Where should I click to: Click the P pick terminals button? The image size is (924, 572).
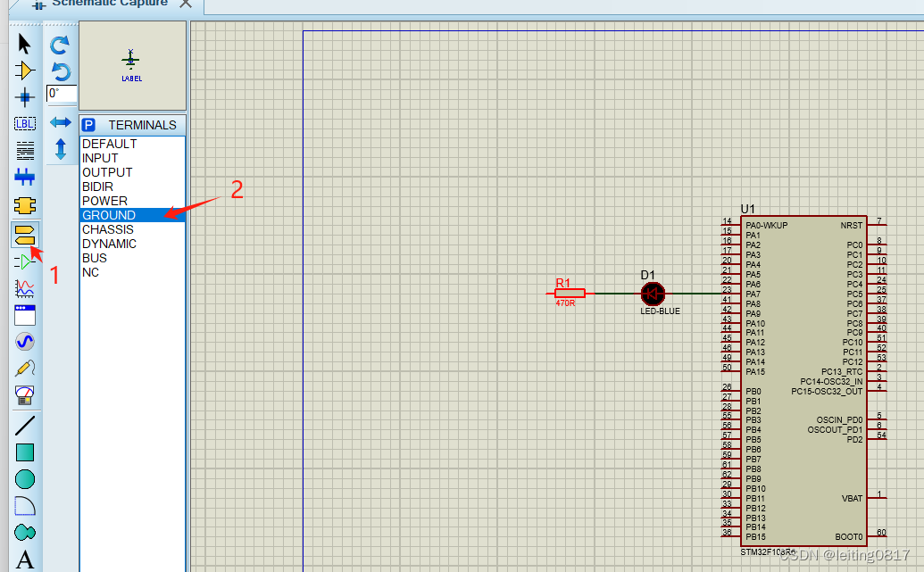coord(88,125)
